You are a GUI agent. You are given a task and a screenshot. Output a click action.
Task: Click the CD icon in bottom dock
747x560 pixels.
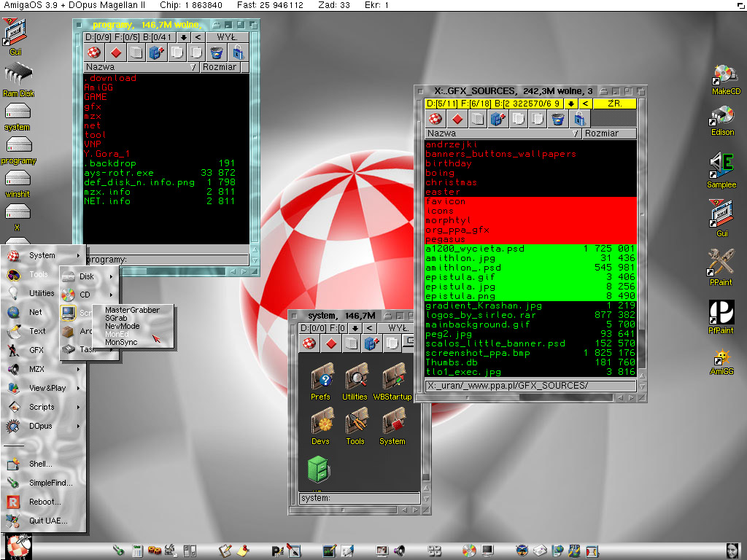469,551
